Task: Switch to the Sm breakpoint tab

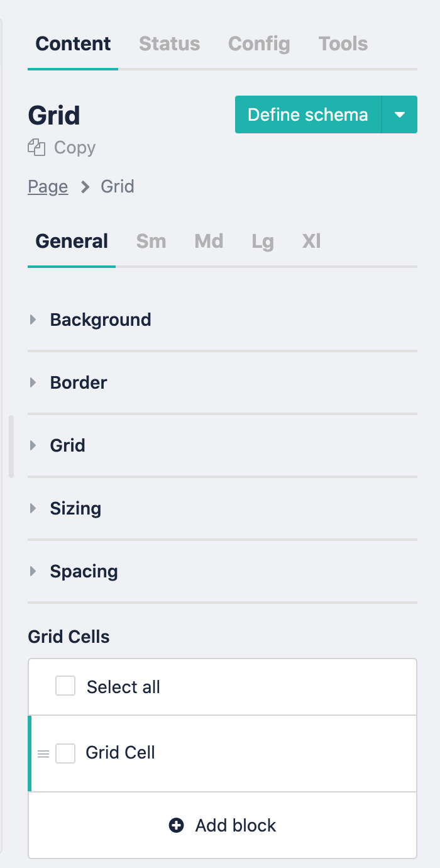Action: tap(150, 241)
